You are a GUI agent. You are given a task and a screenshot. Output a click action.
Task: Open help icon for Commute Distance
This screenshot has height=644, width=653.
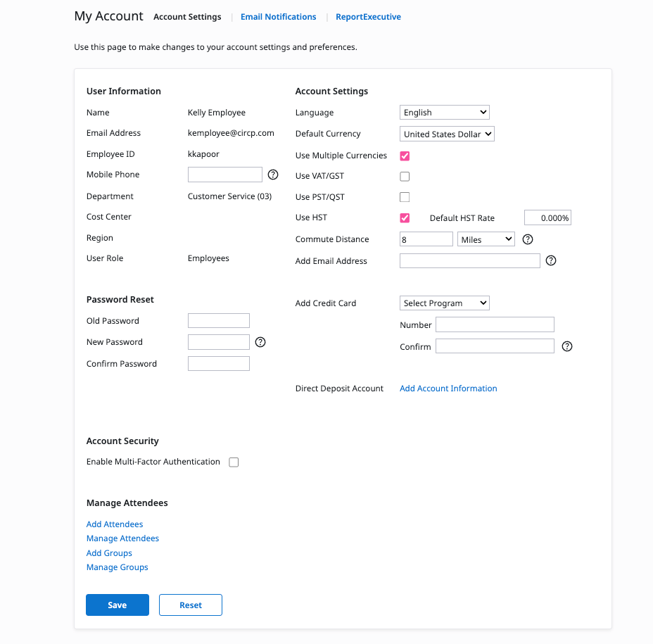528,239
